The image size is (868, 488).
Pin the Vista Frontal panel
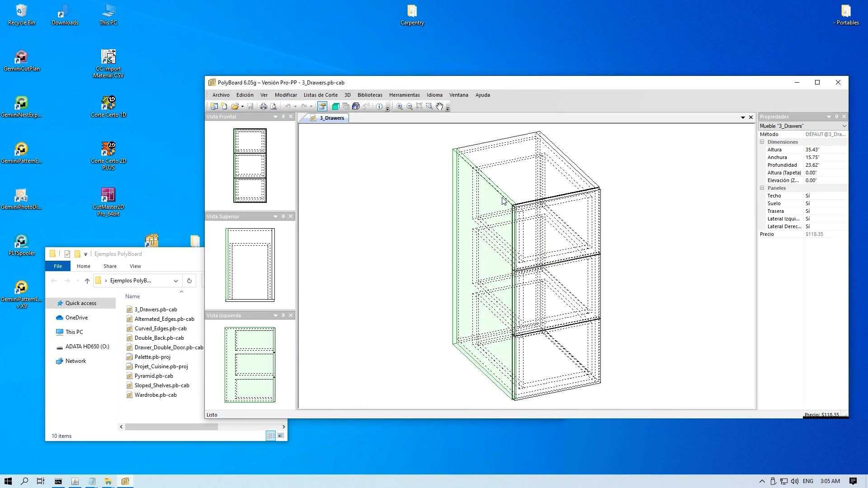(x=283, y=117)
